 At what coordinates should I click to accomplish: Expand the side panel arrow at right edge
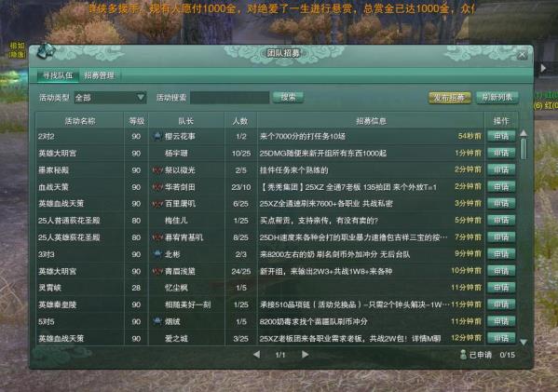click(543, 68)
